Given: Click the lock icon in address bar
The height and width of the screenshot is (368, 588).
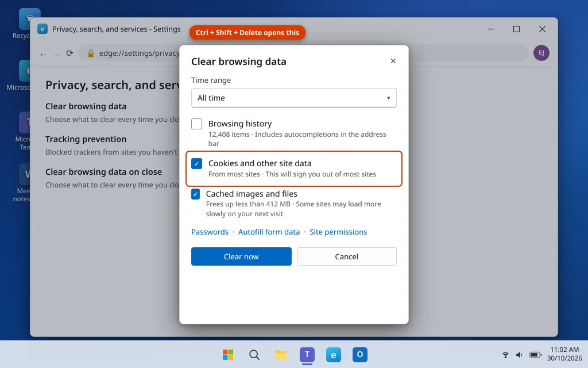Looking at the screenshot, I should (x=90, y=53).
